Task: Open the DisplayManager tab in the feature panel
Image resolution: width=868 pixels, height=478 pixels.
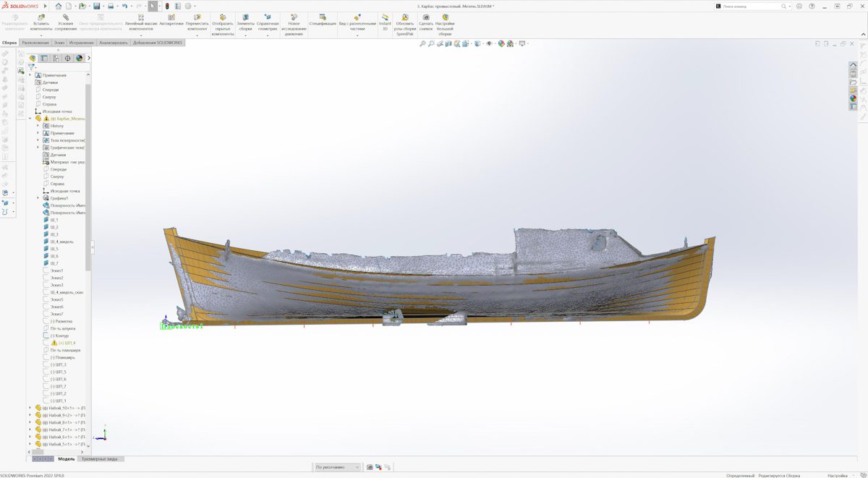Action: (80, 59)
